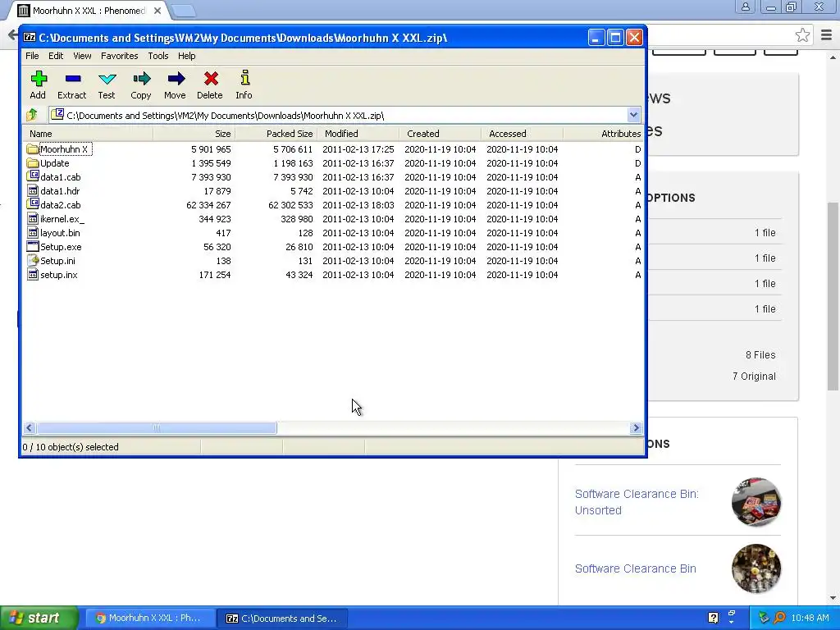Click the Software Clearance Bin Unsorted thumbnail

click(756, 502)
